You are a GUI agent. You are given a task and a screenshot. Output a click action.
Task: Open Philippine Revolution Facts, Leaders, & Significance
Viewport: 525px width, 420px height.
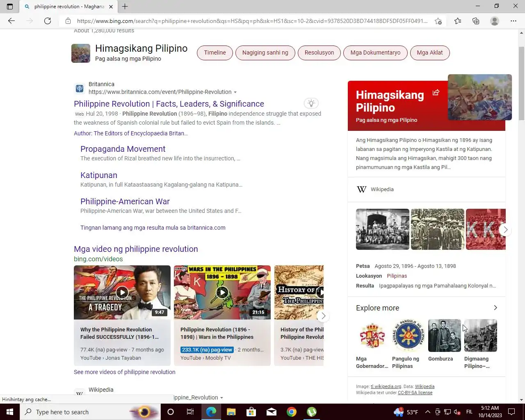(169, 104)
